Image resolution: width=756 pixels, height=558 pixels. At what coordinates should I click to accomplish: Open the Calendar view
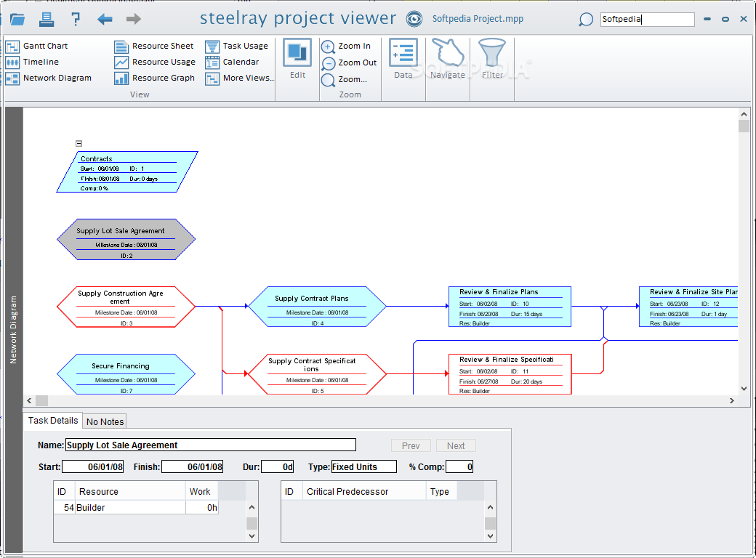coord(232,62)
